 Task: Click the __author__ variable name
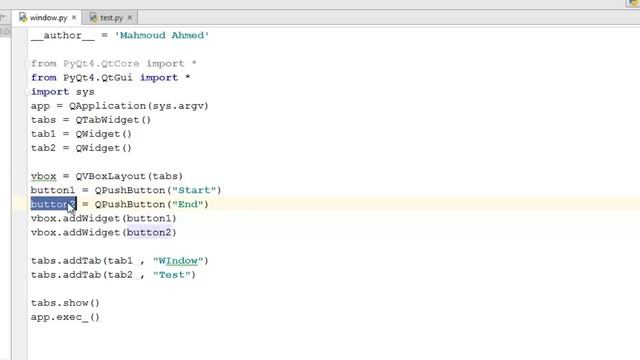62,36
